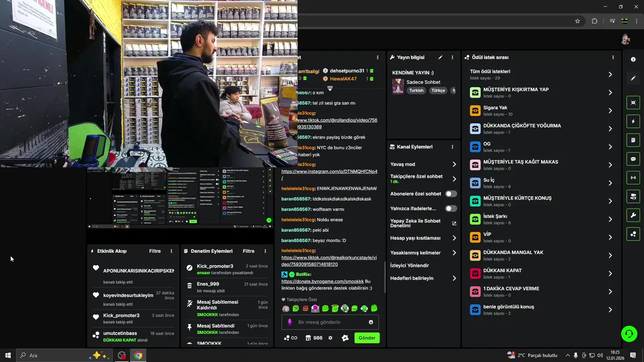Toggle Abonelere özel sohbet switch
The height and width of the screenshot is (362, 644).
(x=451, y=194)
